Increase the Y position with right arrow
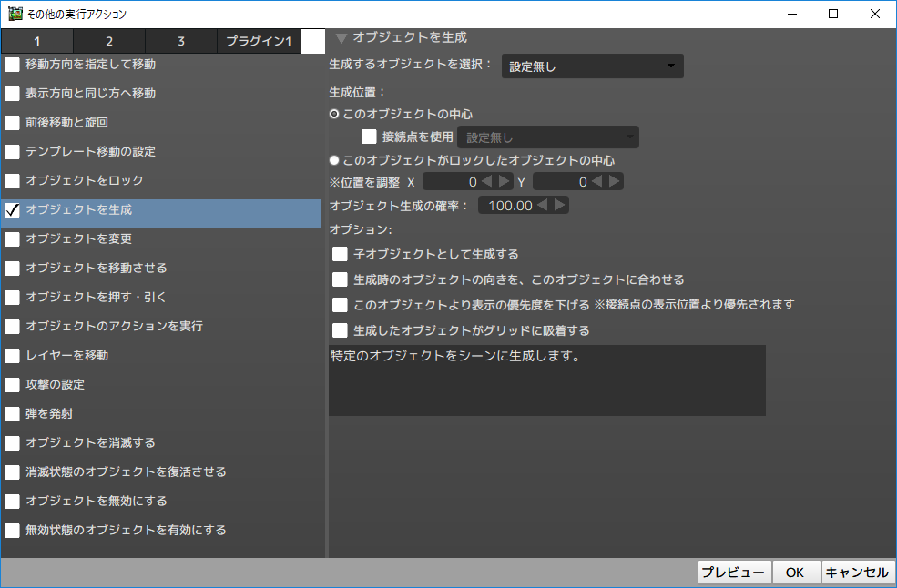Viewport: 897px width, 588px height. pos(615,181)
